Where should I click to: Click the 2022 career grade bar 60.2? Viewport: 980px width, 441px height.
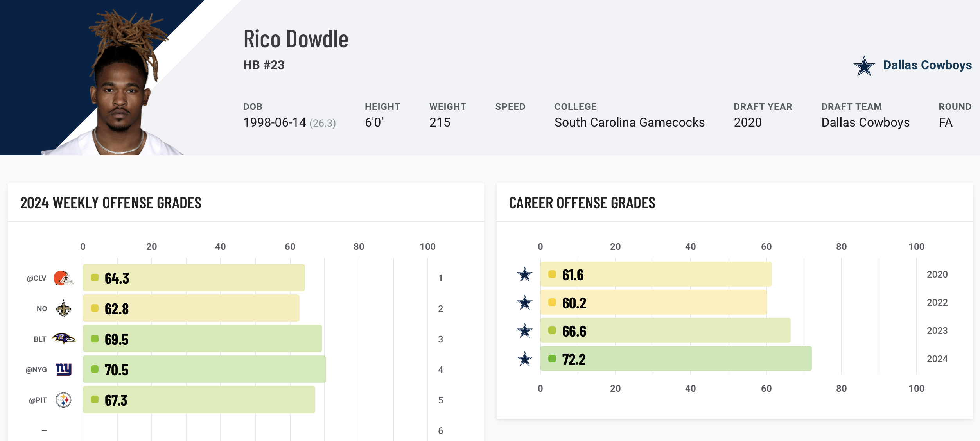point(653,303)
